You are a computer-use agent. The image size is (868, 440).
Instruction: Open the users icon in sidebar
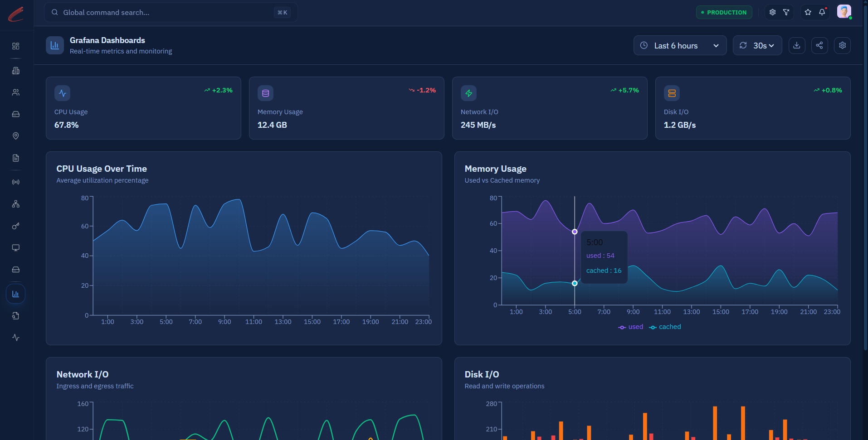tap(16, 92)
